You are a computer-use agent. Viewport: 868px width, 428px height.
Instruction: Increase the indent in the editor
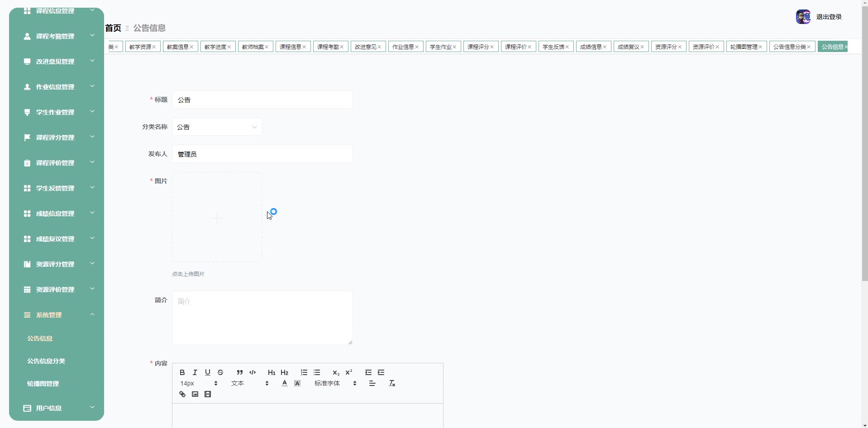tap(381, 372)
